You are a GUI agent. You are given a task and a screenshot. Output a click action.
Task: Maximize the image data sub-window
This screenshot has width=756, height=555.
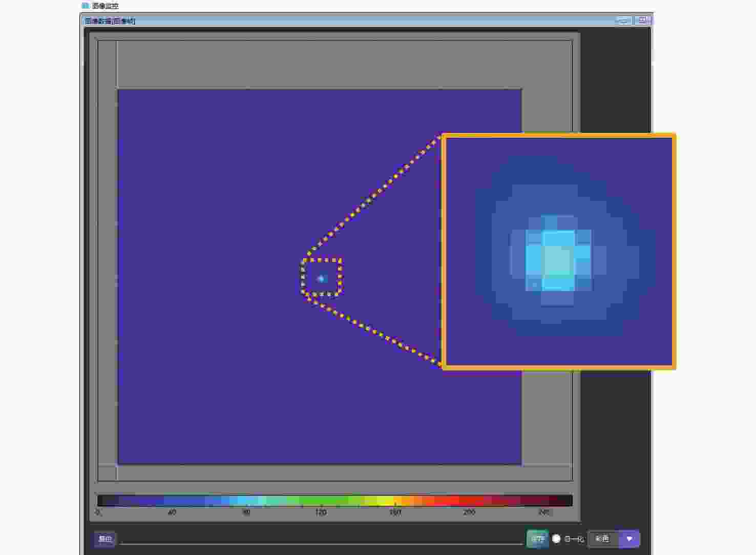642,20
